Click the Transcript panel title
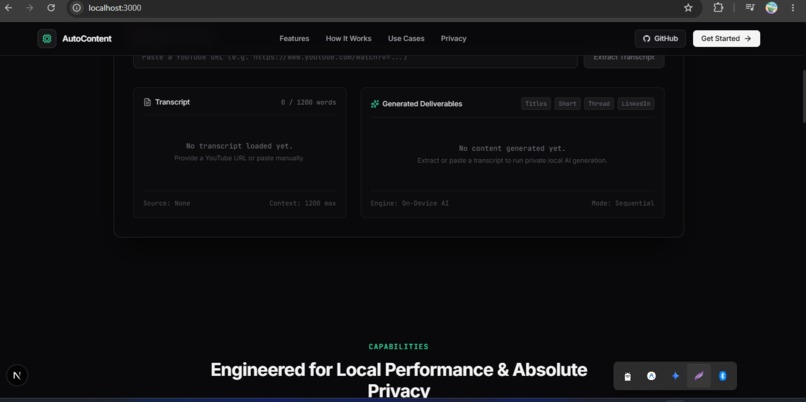Viewport: 806px width, 402px height. 173,102
